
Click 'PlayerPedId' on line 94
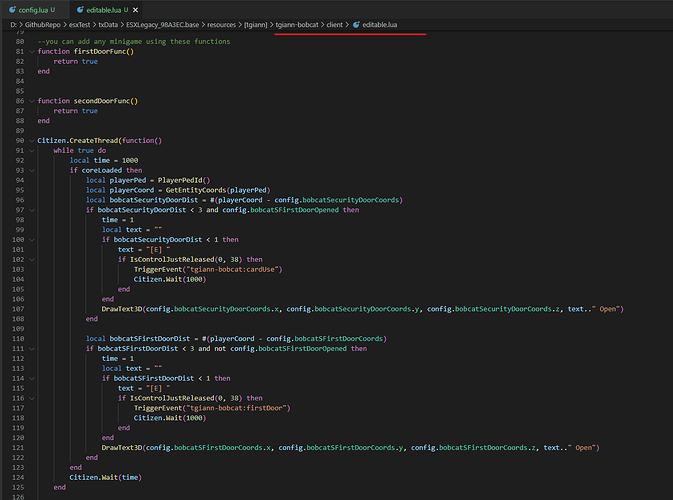click(x=180, y=180)
